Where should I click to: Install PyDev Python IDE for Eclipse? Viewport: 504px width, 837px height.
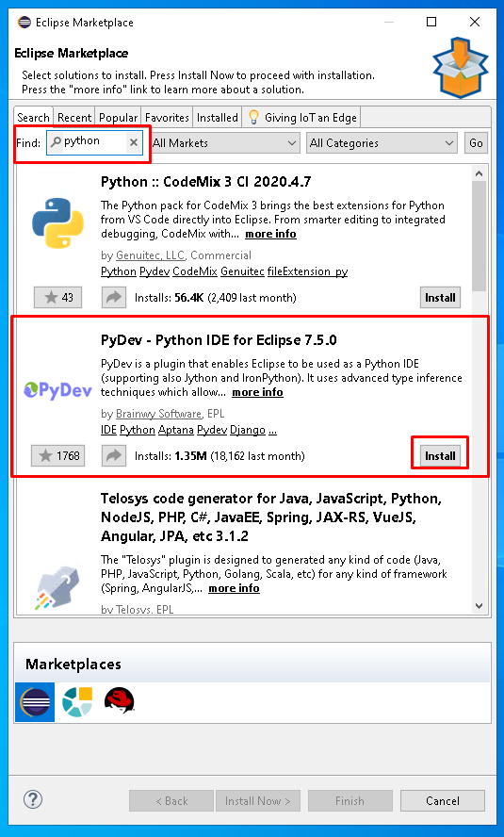pyautogui.click(x=440, y=456)
